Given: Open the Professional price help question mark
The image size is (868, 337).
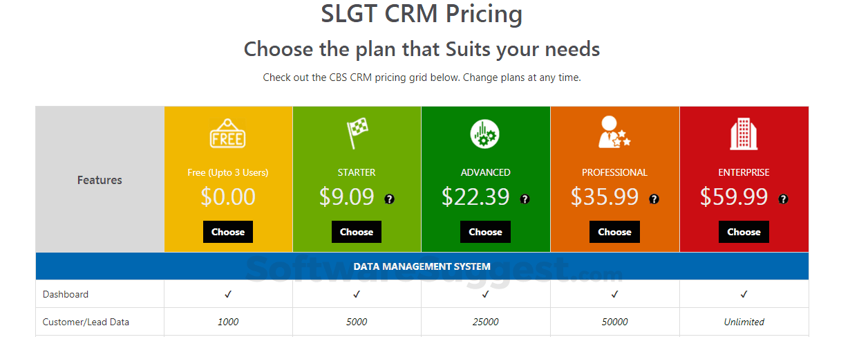Looking at the screenshot, I should [x=654, y=199].
